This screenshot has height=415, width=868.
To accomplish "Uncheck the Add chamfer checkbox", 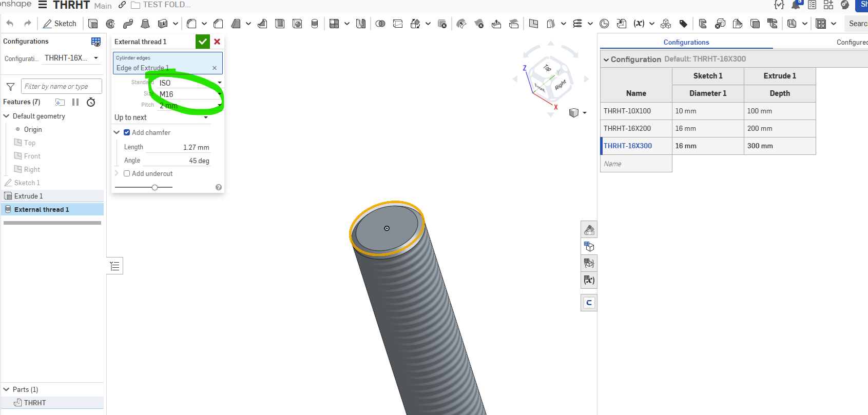I will [x=127, y=132].
